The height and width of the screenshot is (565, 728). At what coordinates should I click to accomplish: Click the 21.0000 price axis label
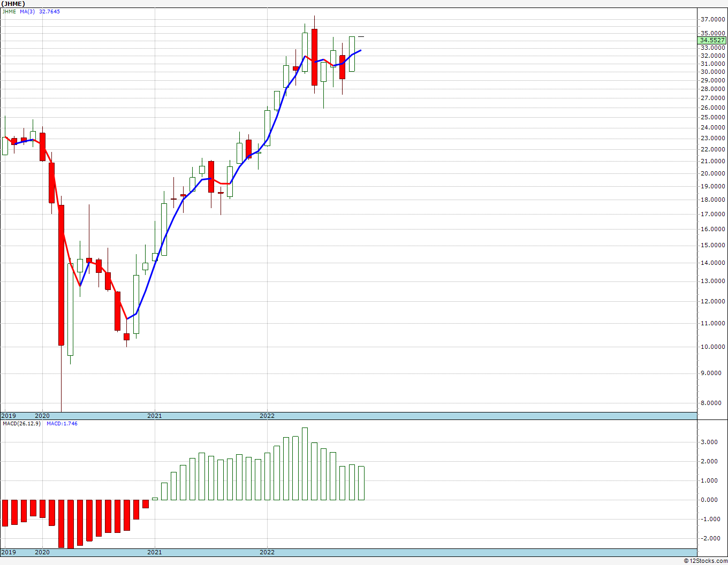point(714,161)
